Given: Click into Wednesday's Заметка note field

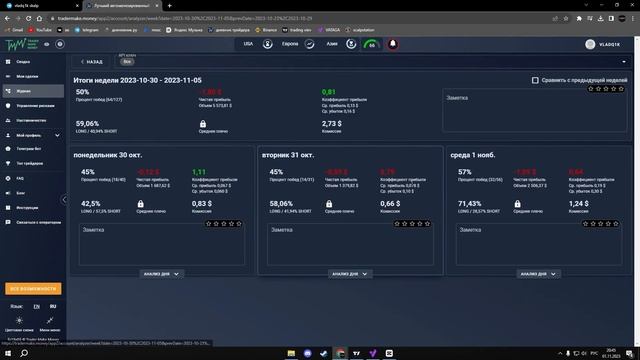Looking at the screenshot, I should point(539,245).
